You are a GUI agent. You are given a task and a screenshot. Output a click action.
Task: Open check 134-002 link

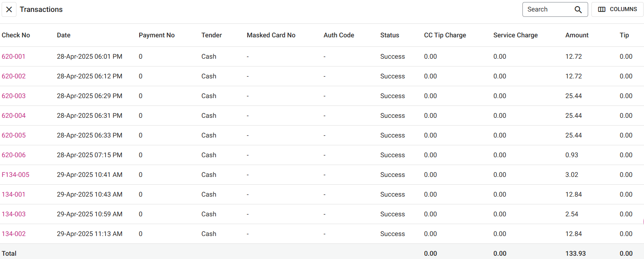pos(14,234)
